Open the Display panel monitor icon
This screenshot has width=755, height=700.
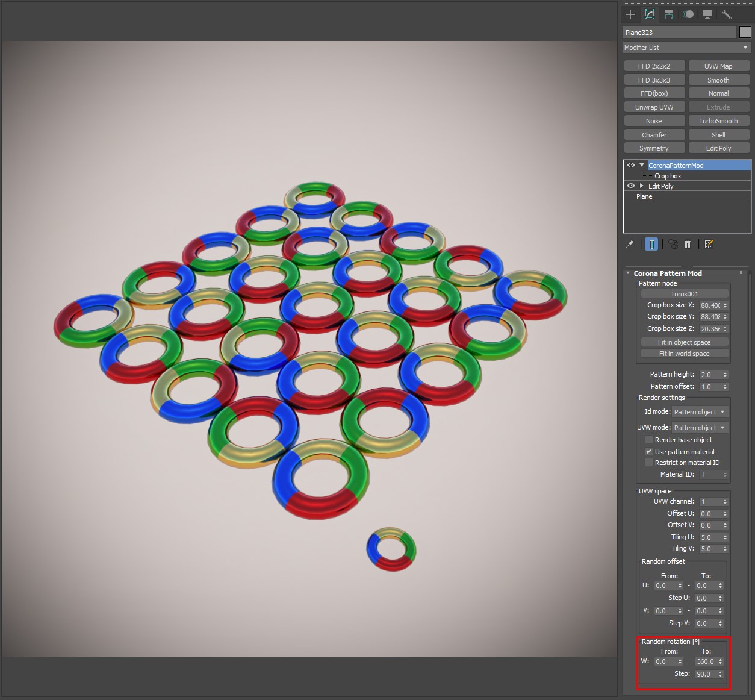(x=707, y=14)
